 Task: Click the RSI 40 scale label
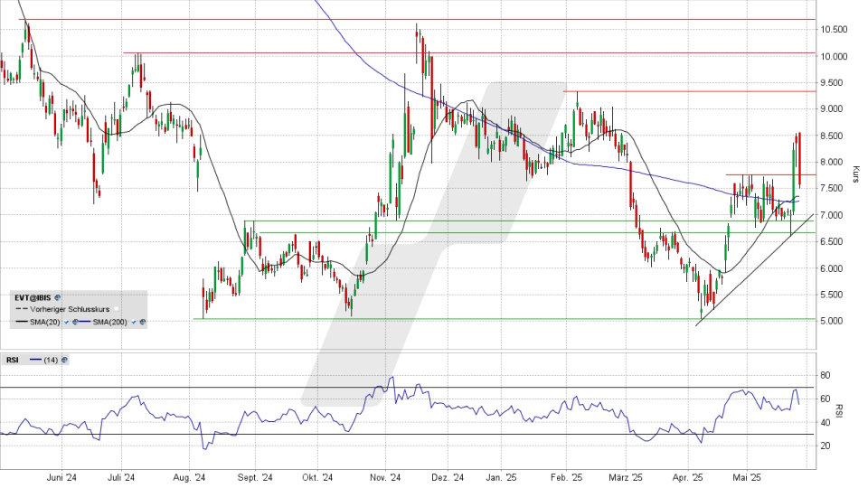[825, 423]
